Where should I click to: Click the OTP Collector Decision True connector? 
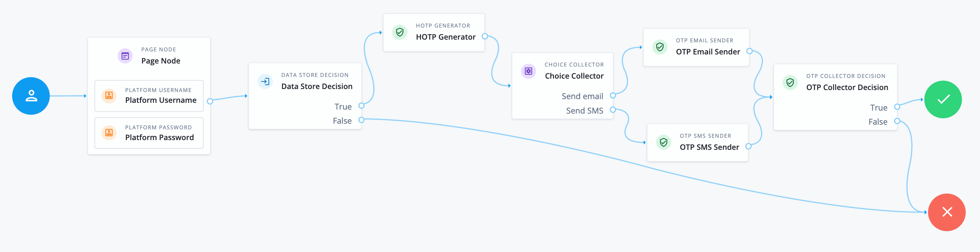pyautogui.click(x=897, y=107)
